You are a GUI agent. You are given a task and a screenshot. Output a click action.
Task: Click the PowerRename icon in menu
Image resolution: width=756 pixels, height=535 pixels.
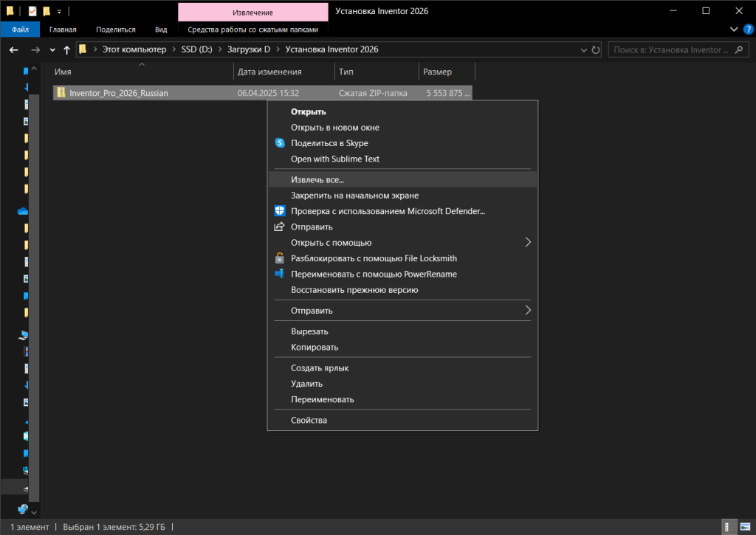click(x=280, y=274)
